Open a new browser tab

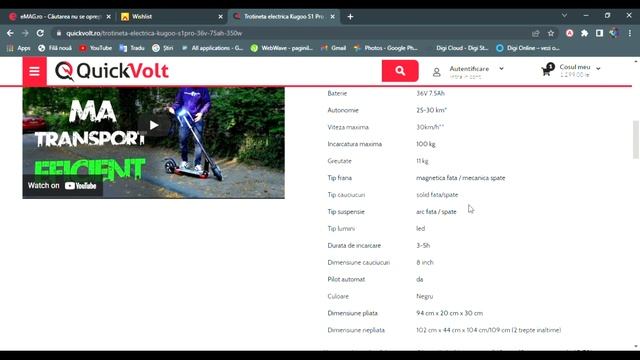350,17
